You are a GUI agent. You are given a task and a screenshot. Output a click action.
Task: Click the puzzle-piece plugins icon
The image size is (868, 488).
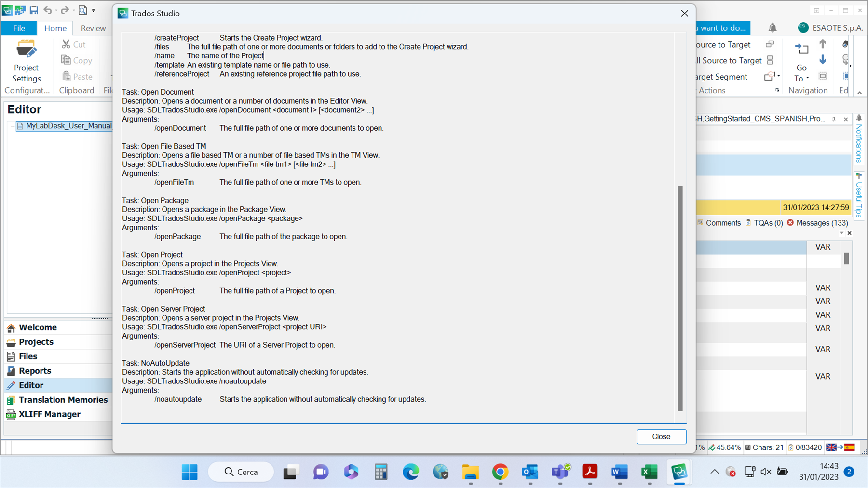(x=20, y=10)
